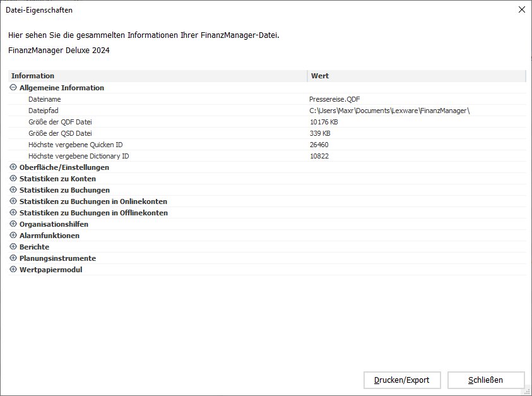The image size is (532, 396).
Task: Click the Information column header
Action: [x=158, y=76]
